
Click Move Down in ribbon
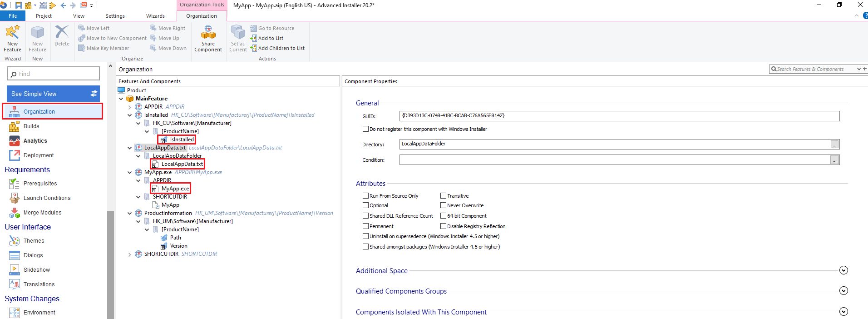click(x=168, y=48)
